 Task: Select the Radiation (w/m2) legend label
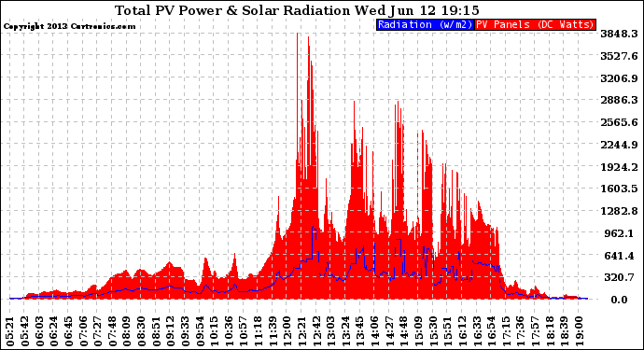coord(425,24)
